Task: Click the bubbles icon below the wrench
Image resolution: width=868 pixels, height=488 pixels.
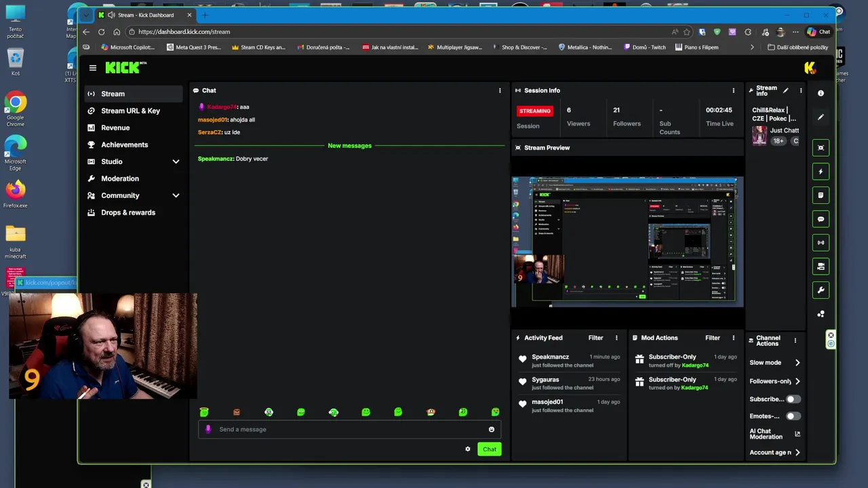Action: (x=821, y=314)
